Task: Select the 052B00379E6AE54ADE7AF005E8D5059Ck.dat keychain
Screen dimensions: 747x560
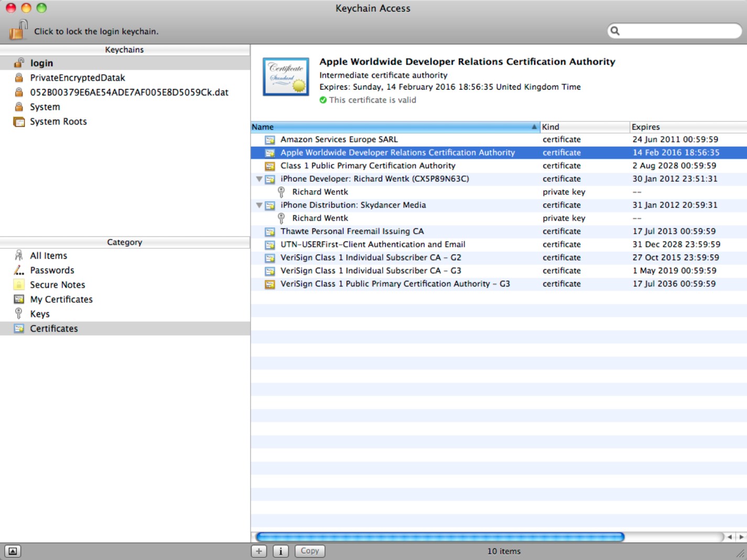Action: pyautogui.click(x=125, y=92)
